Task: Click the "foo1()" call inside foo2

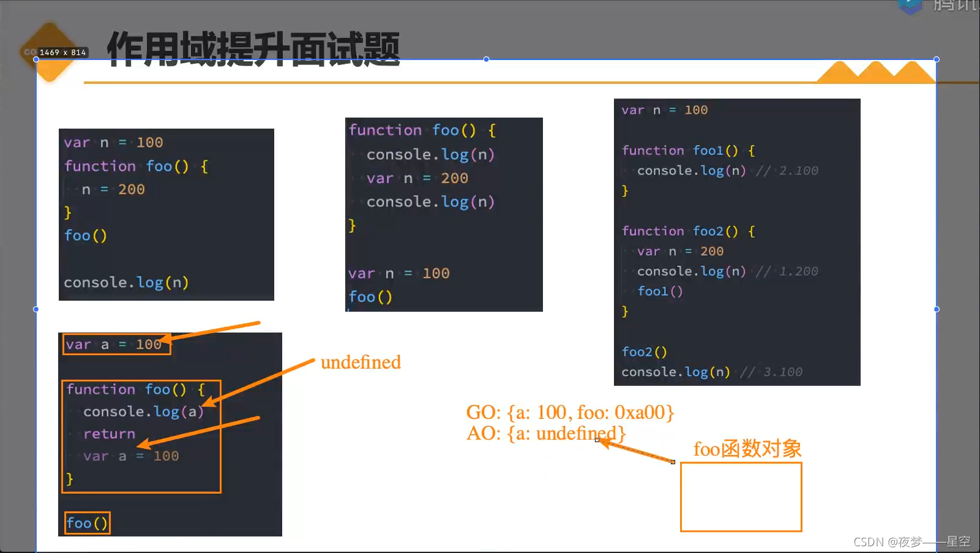Action: point(660,292)
